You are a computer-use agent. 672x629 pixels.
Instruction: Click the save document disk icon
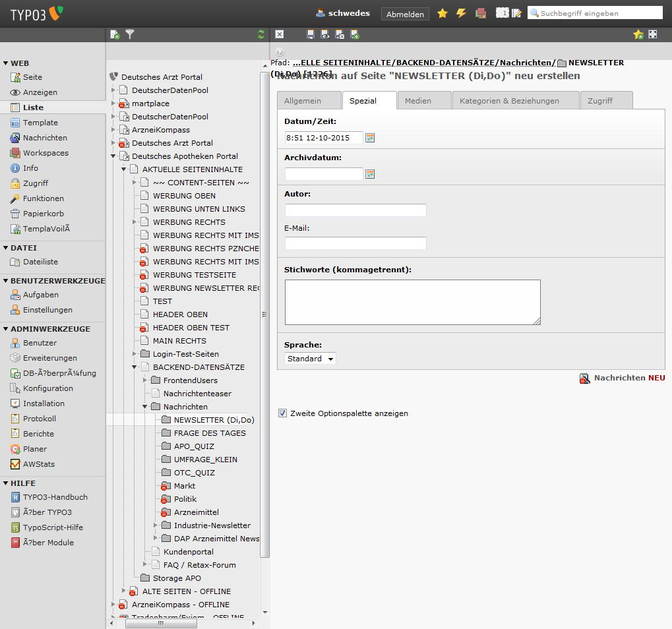coord(311,34)
